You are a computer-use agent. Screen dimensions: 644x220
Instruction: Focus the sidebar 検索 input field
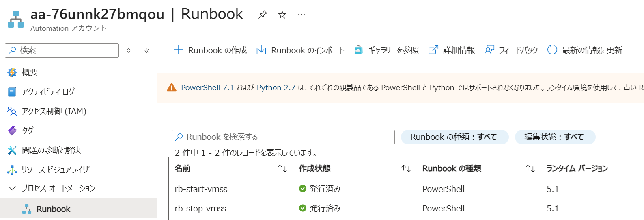[x=62, y=50]
